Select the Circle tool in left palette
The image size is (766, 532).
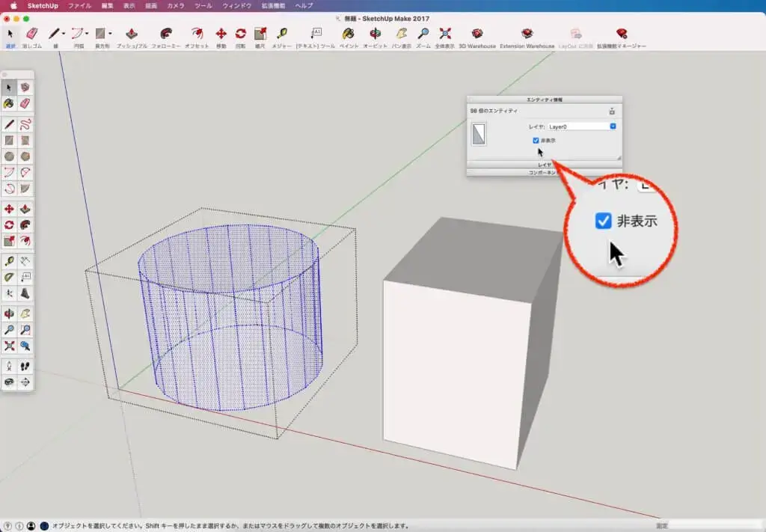point(9,156)
